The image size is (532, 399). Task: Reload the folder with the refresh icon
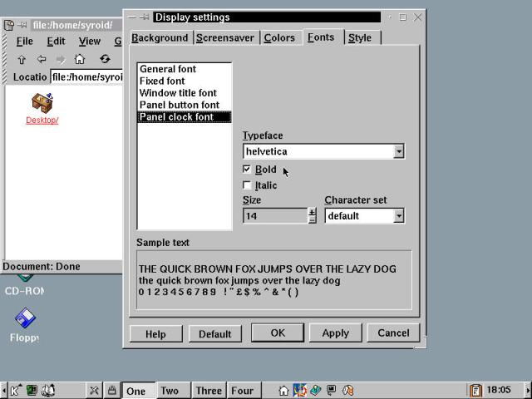pos(105,59)
